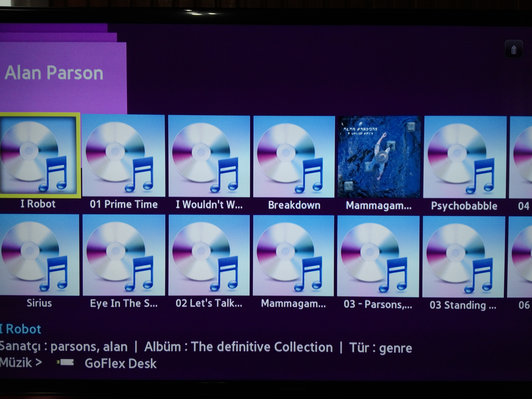
Task: Click the Müzik breadcrumb
Action: point(16,362)
